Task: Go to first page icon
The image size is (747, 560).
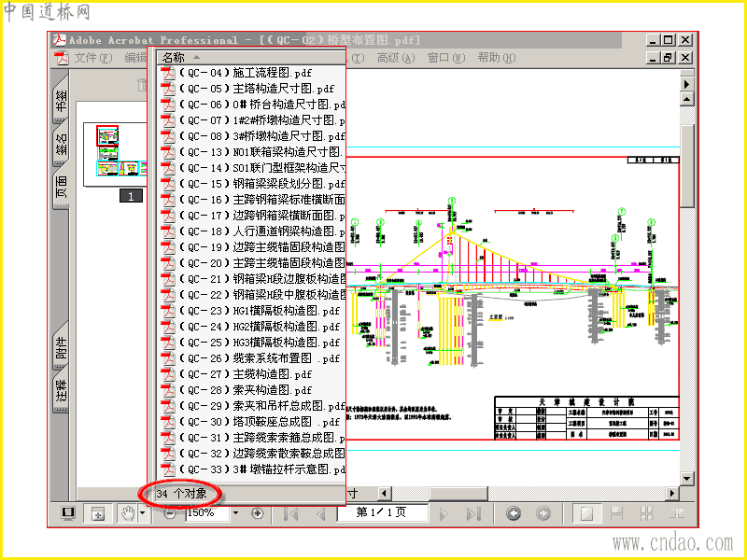Action: tap(290, 513)
